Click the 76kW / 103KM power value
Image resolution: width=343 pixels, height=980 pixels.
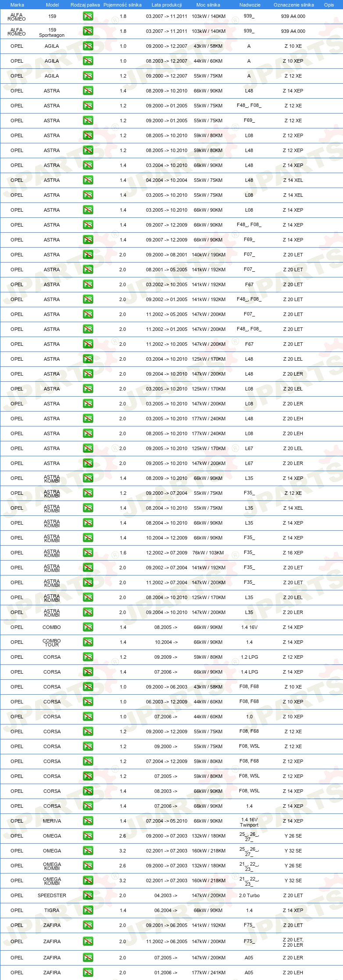click(208, 553)
